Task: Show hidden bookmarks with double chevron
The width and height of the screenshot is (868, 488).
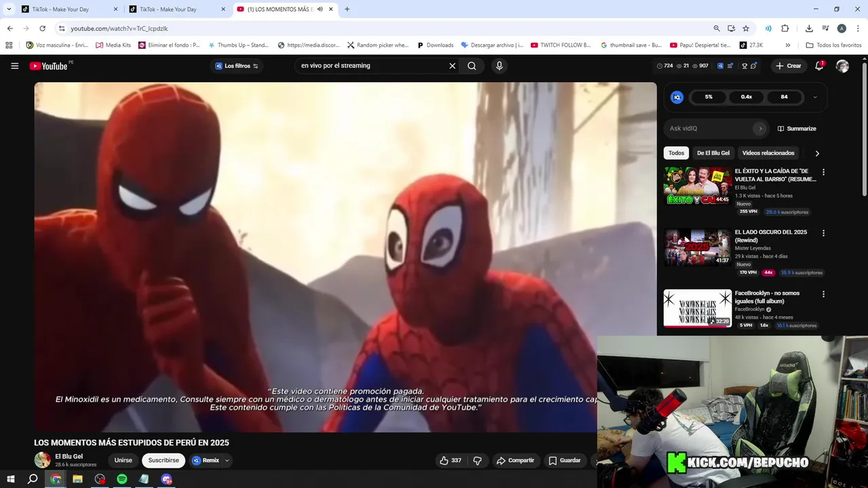Action: point(787,45)
